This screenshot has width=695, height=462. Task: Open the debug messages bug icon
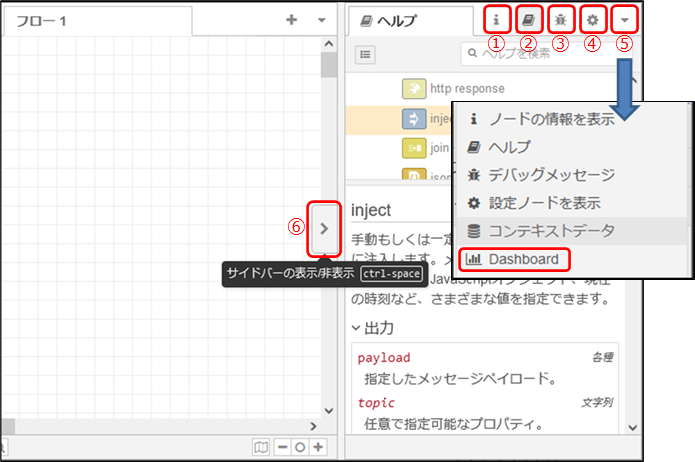click(x=561, y=19)
